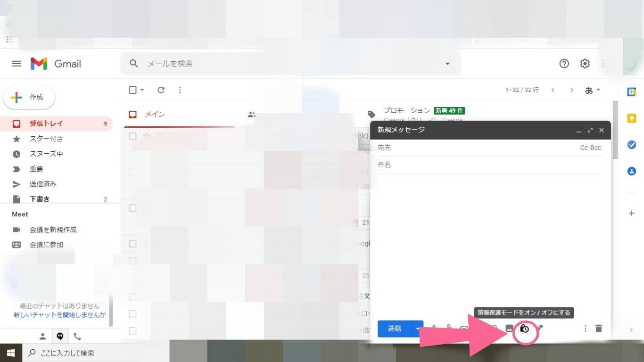Viewport: 644px width, 362px height.
Task: Open the Gmail main menu hamburger
Action: 17,64
